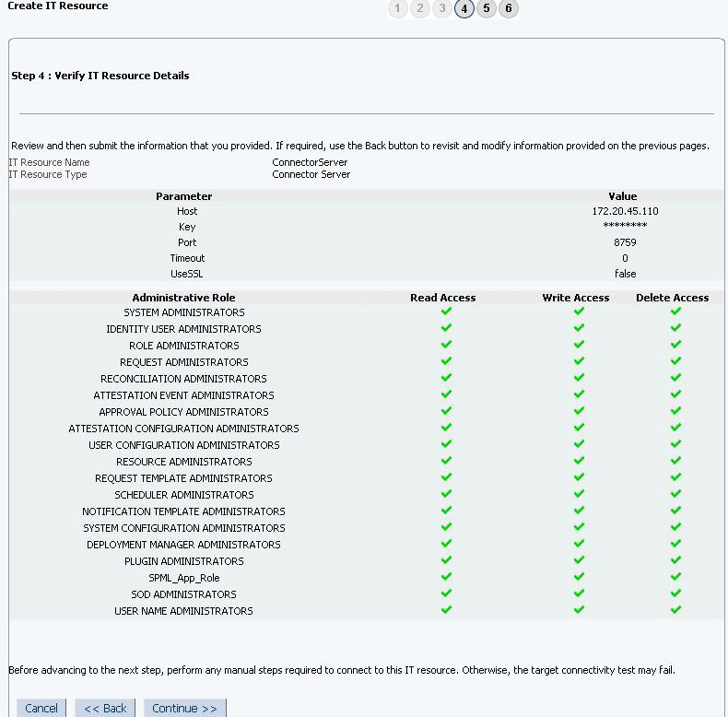The height and width of the screenshot is (717, 728).
Task: Jump to wizard step 5 circle
Action: (x=487, y=8)
